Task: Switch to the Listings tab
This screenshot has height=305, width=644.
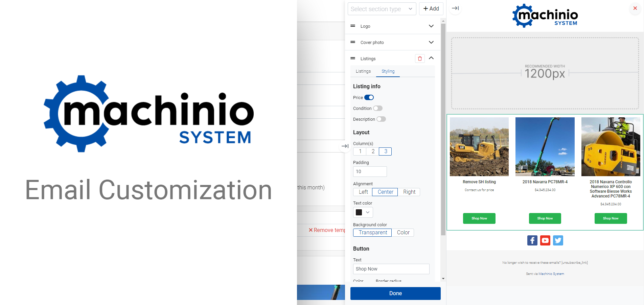Action: tap(363, 71)
